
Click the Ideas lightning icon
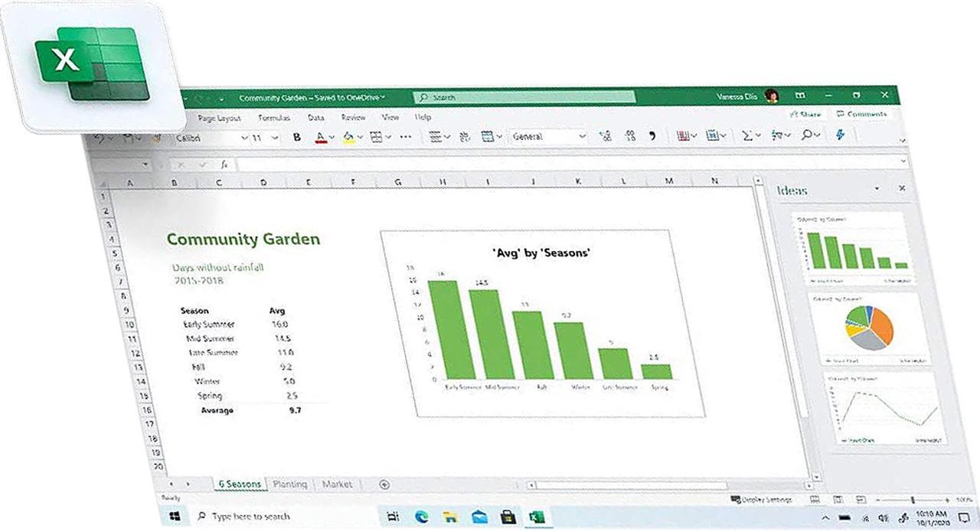840,135
